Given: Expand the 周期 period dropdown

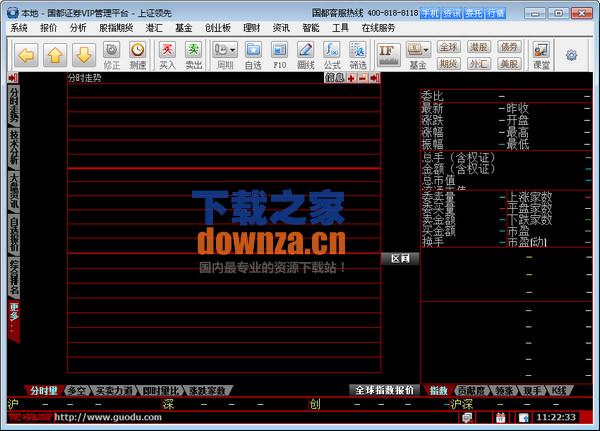Looking at the screenshot, I should pos(225,54).
